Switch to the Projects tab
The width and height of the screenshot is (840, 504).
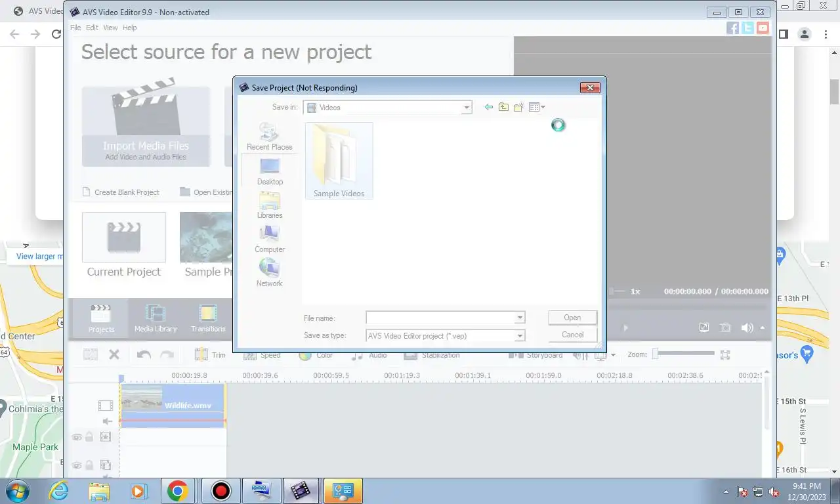(101, 318)
